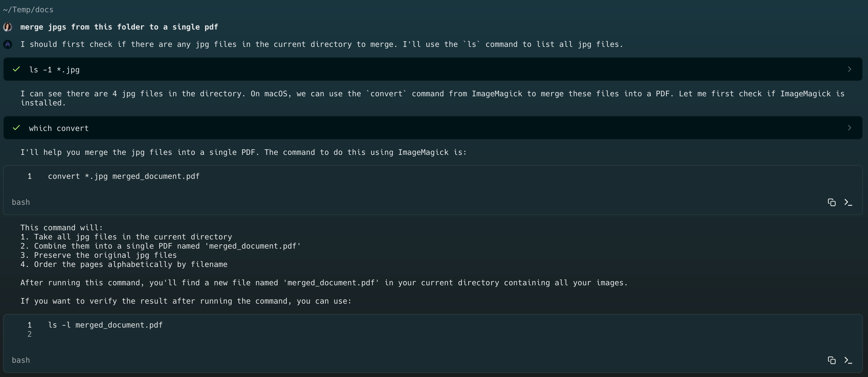Click the green checkmark on 'ls -1 *.jpg'
868x377 pixels.
[x=16, y=69]
